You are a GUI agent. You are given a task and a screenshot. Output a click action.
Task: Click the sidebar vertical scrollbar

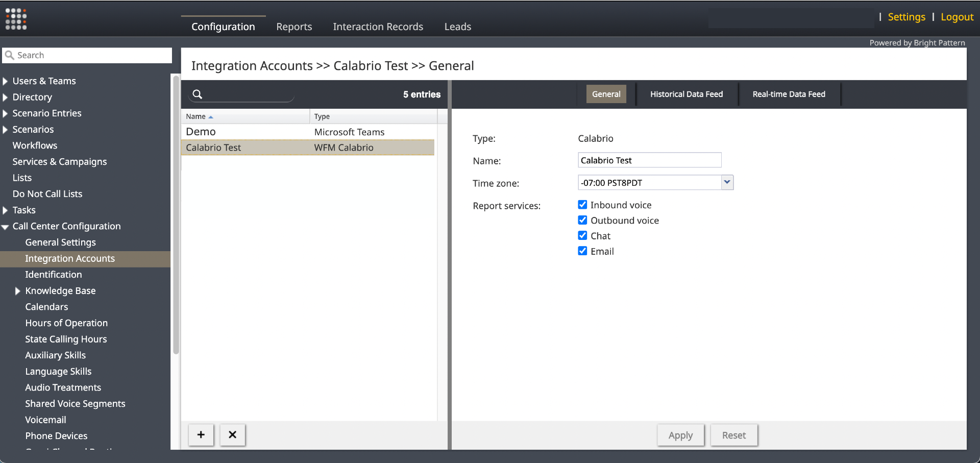click(176, 214)
